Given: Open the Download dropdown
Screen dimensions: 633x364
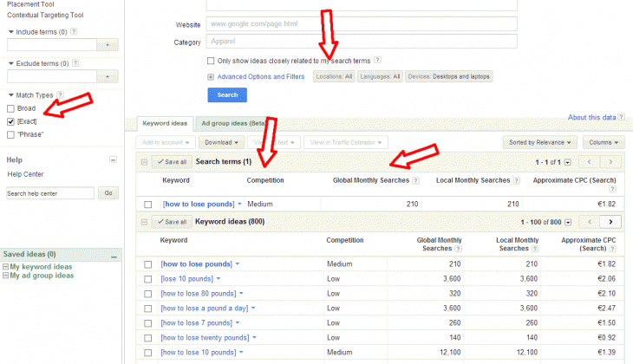Looking at the screenshot, I should click(220, 141).
